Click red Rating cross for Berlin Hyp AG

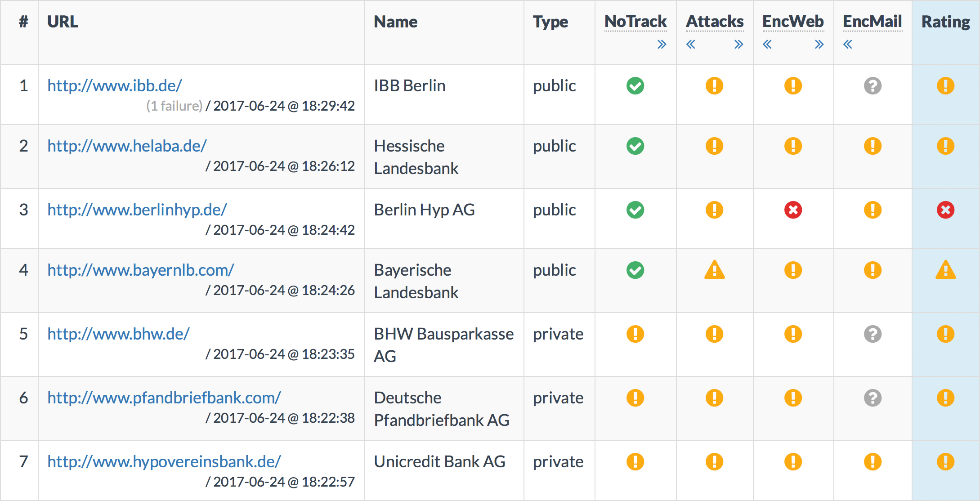pos(945,210)
